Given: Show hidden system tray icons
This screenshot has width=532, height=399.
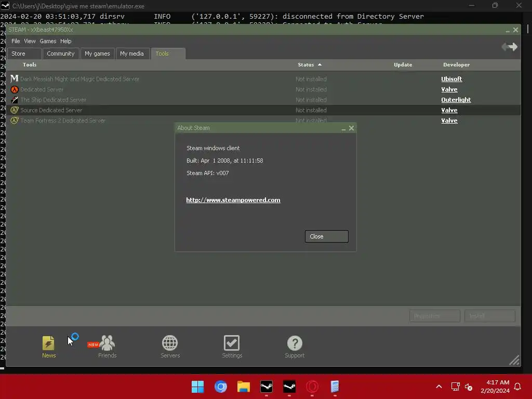Looking at the screenshot, I should (x=438, y=387).
